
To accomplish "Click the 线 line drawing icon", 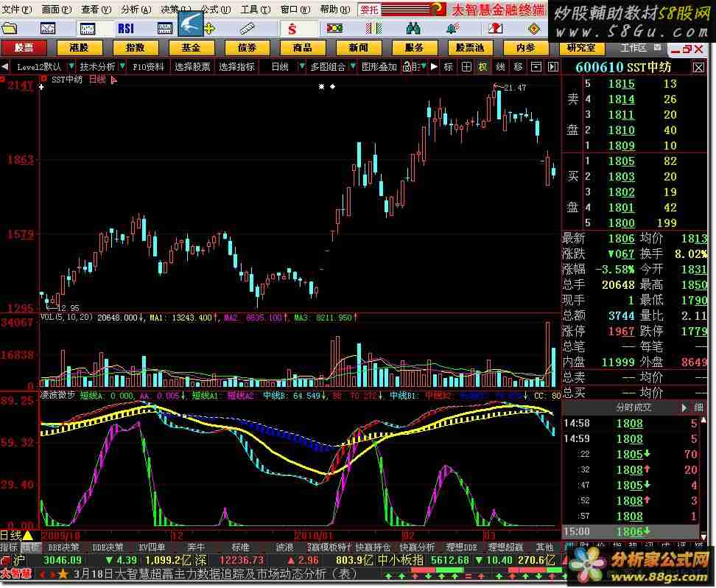I will point(500,67).
